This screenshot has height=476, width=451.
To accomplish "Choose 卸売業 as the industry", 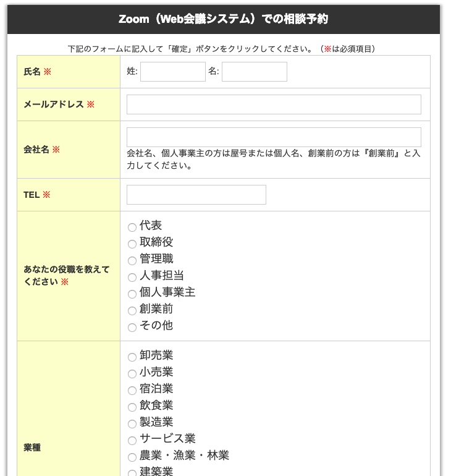I will (x=132, y=357).
